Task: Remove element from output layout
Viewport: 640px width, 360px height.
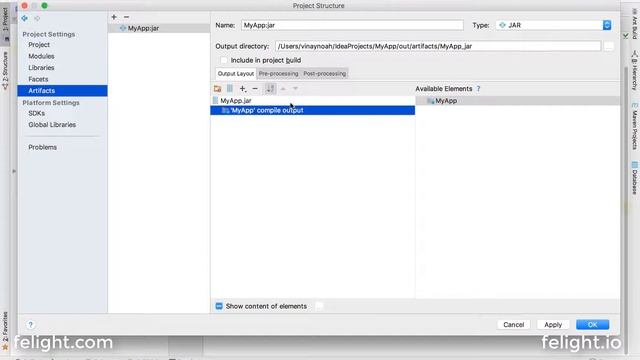Action: (x=255, y=89)
